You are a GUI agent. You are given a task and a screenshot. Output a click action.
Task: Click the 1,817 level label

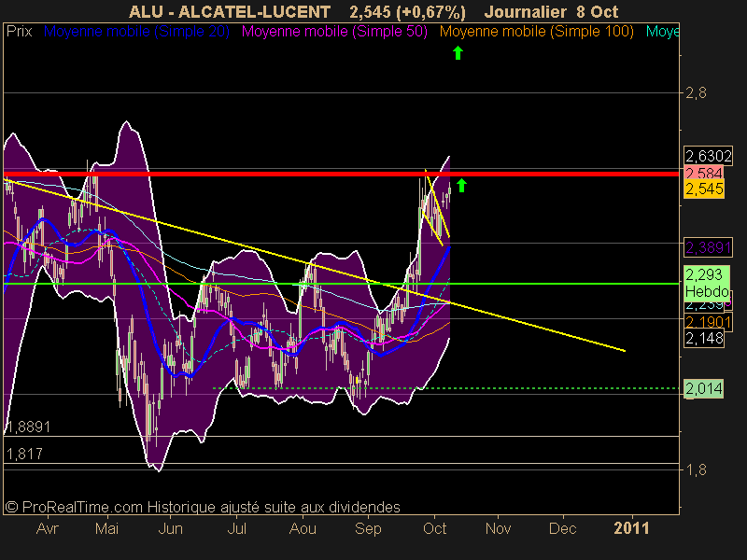click(25, 454)
